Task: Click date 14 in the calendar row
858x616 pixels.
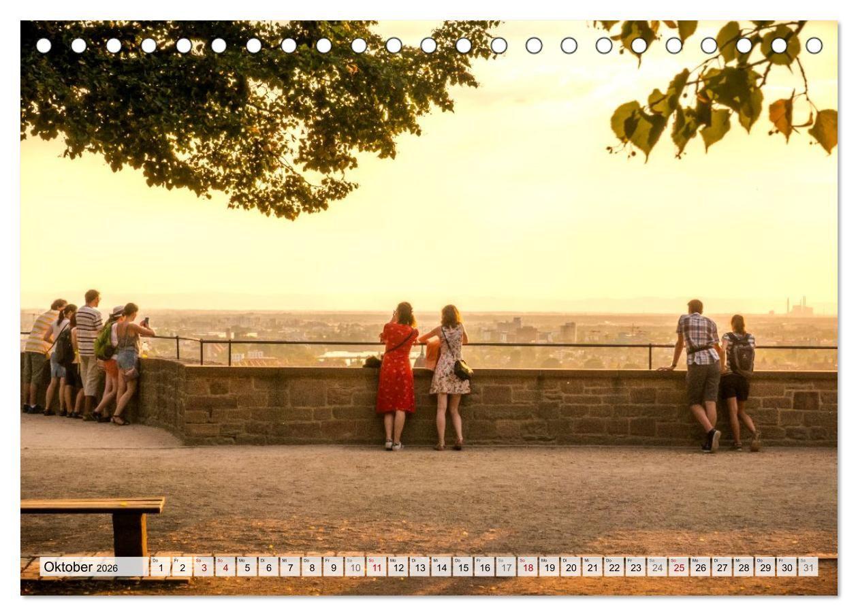Action: click(441, 567)
